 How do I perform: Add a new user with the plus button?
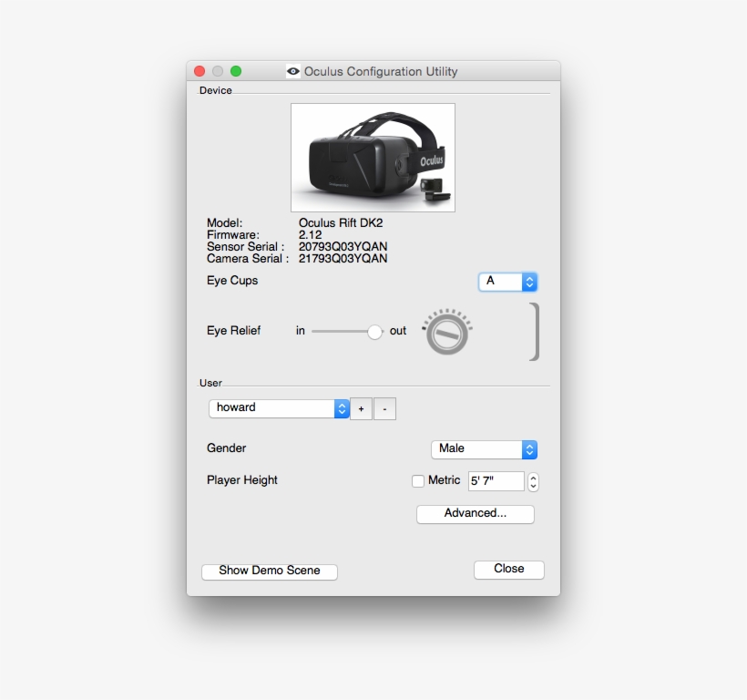click(361, 409)
